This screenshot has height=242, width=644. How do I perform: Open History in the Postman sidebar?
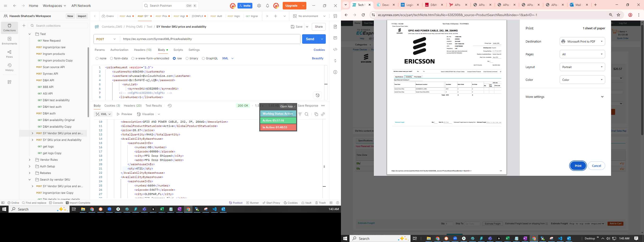click(x=9, y=67)
